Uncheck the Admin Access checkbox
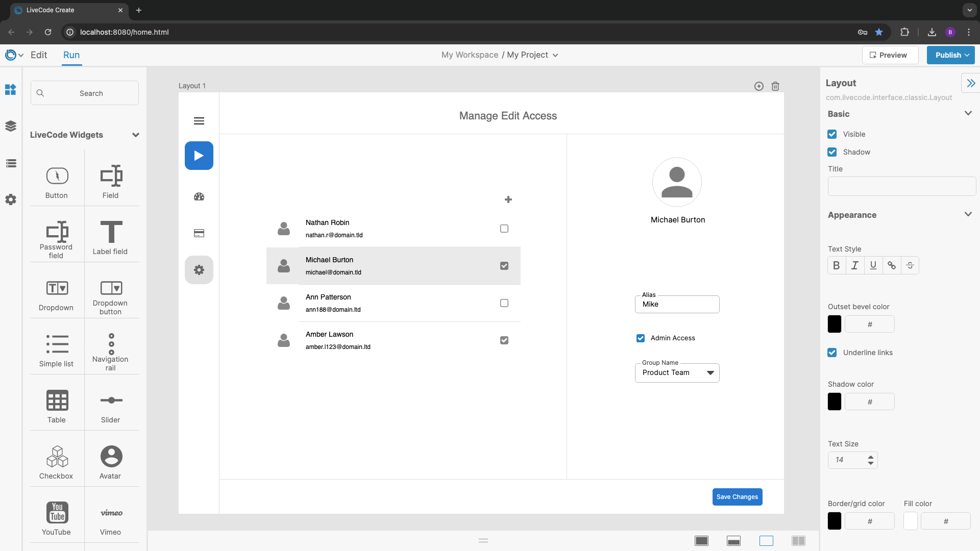The image size is (980, 551). [x=641, y=338]
